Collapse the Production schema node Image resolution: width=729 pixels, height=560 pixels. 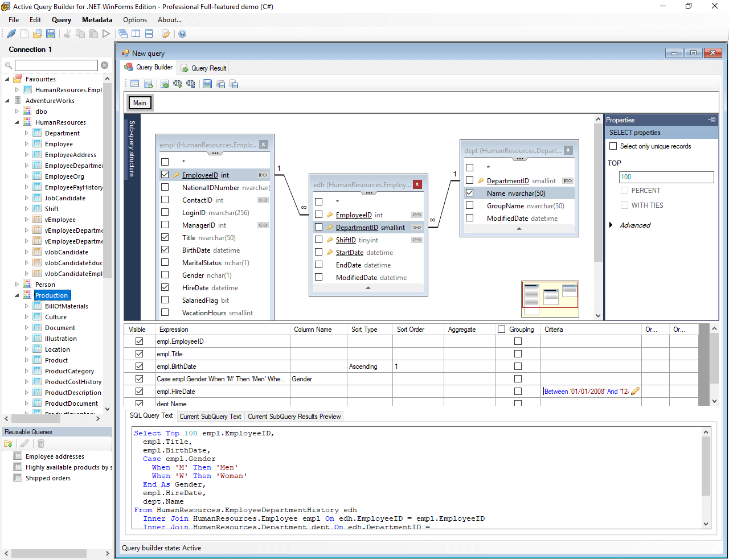coord(17,295)
